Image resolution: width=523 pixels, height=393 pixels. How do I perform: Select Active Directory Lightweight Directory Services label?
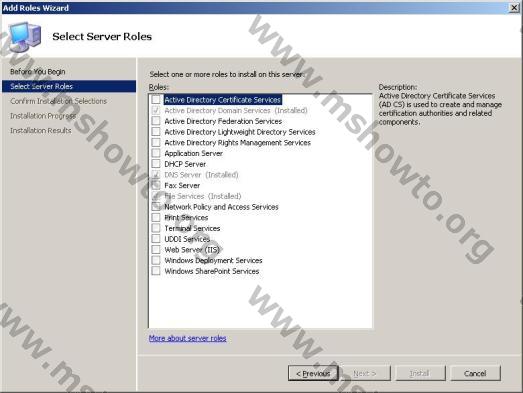tap(240, 132)
